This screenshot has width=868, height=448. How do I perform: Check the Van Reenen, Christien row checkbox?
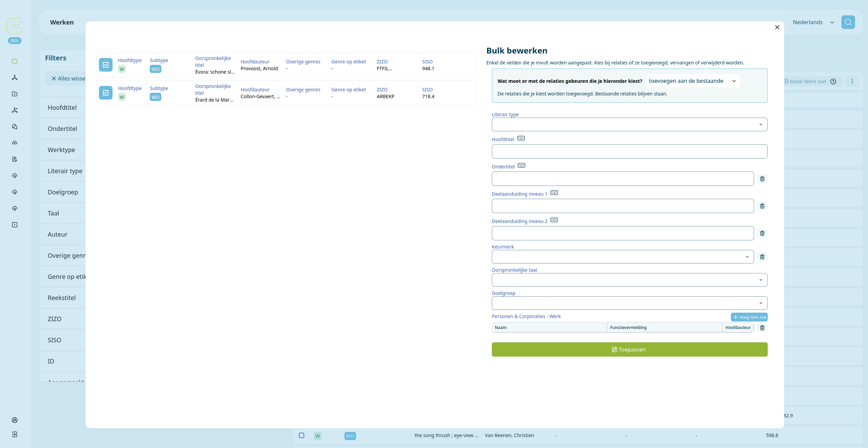tap(301, 435)
